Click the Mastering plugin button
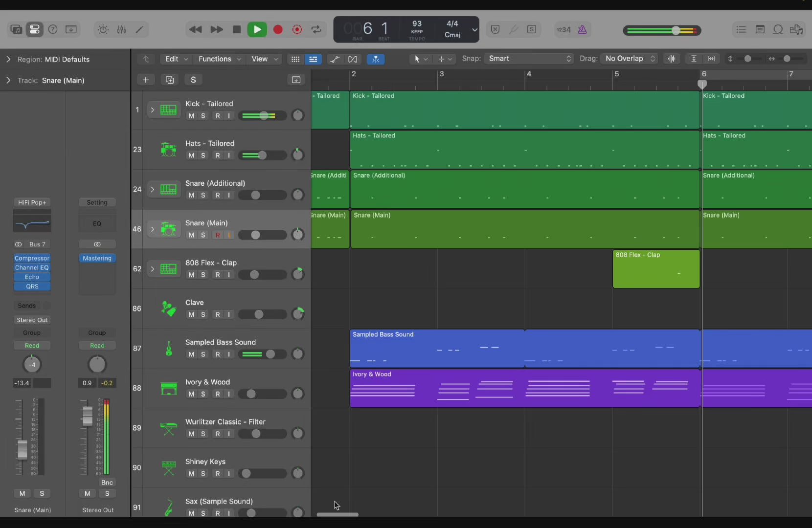 (x=97, y=258)
